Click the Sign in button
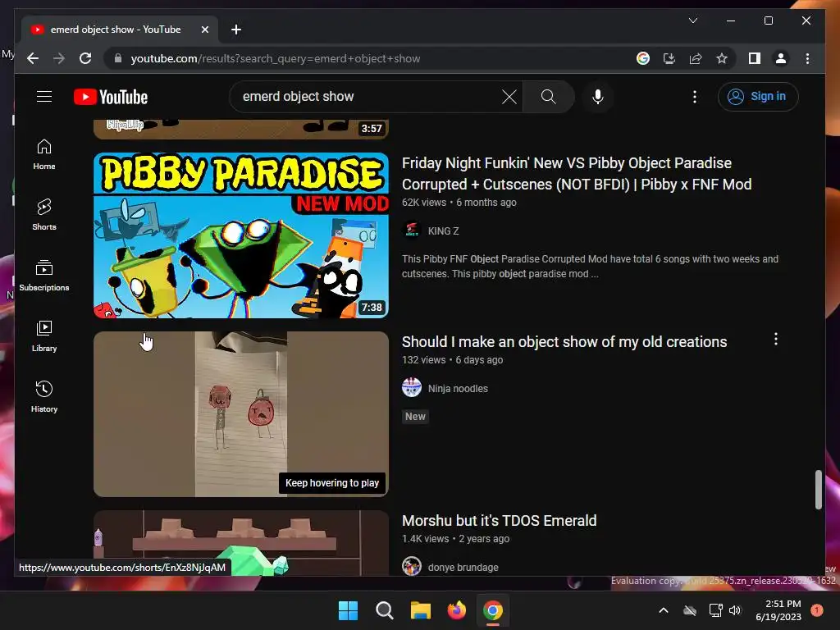Image resolution: width=840 pixels, height=630 pixels. tap(758, 97)
